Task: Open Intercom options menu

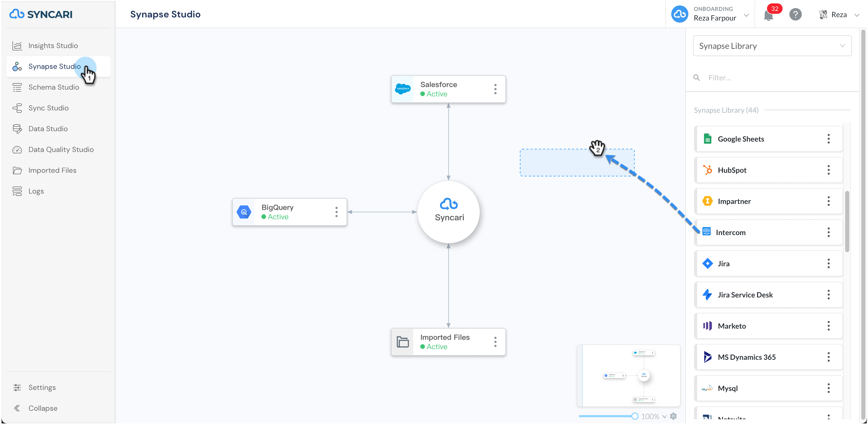Action: [828, 232]
